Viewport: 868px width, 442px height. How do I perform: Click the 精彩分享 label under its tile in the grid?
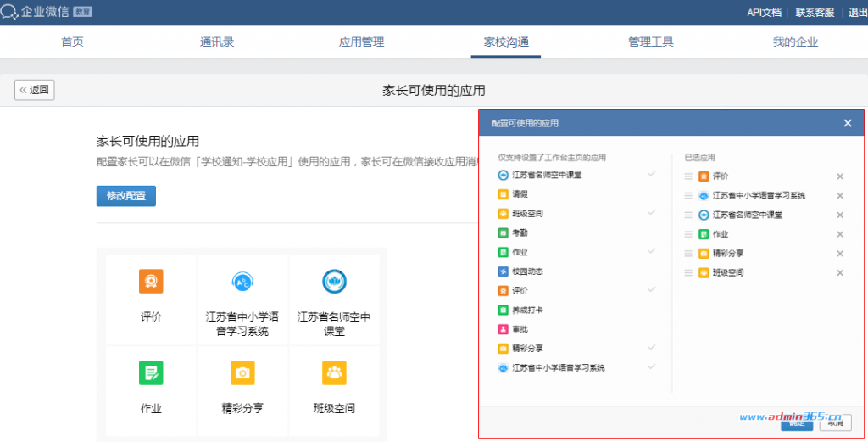click(x=242, y=409)
